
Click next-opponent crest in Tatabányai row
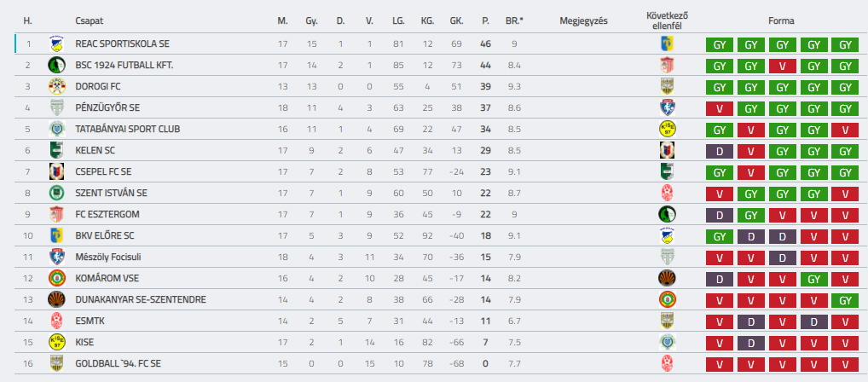667,129
